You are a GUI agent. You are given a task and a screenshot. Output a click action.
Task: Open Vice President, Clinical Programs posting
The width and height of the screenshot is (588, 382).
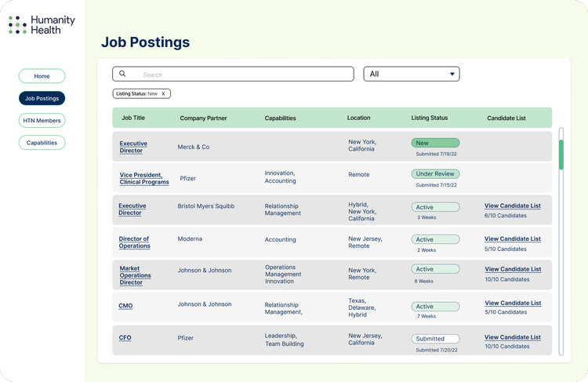144,179
